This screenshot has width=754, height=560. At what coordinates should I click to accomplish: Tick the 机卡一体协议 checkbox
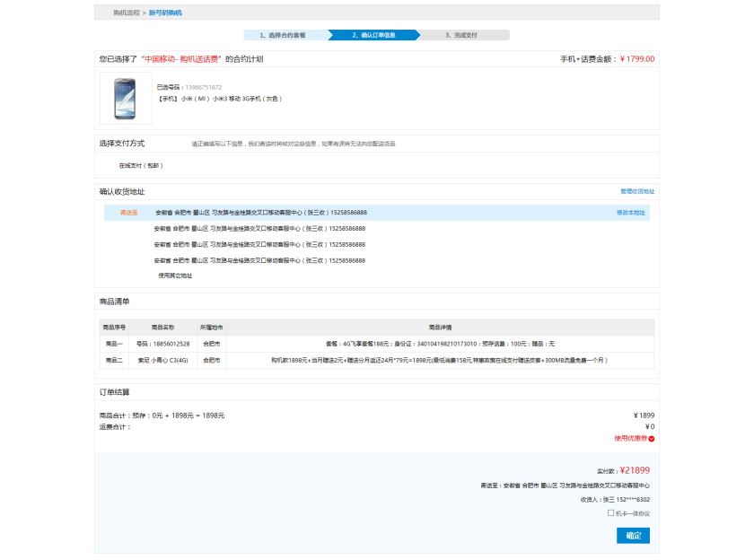pos(610,513)
